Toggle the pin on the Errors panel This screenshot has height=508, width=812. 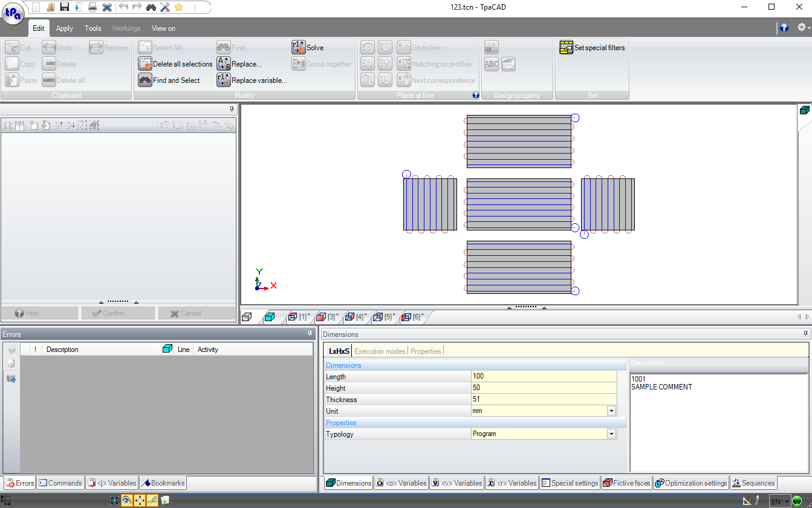coord(310,333)
